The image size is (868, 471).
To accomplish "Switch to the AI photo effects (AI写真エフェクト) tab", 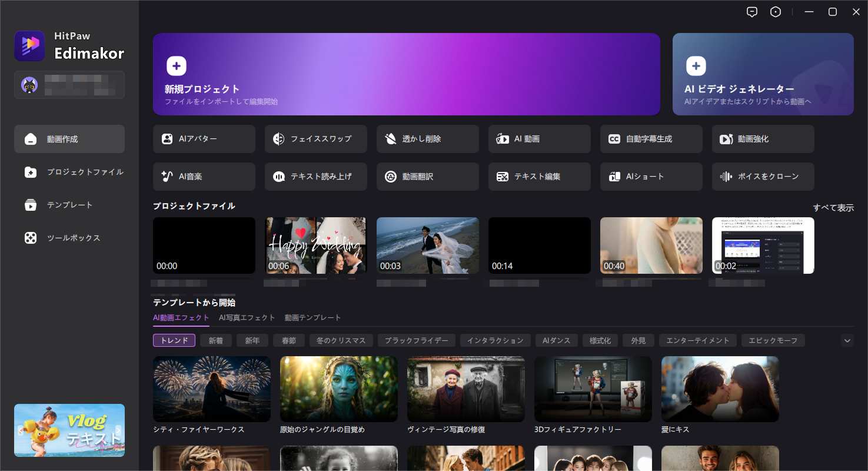I will 247,317.
